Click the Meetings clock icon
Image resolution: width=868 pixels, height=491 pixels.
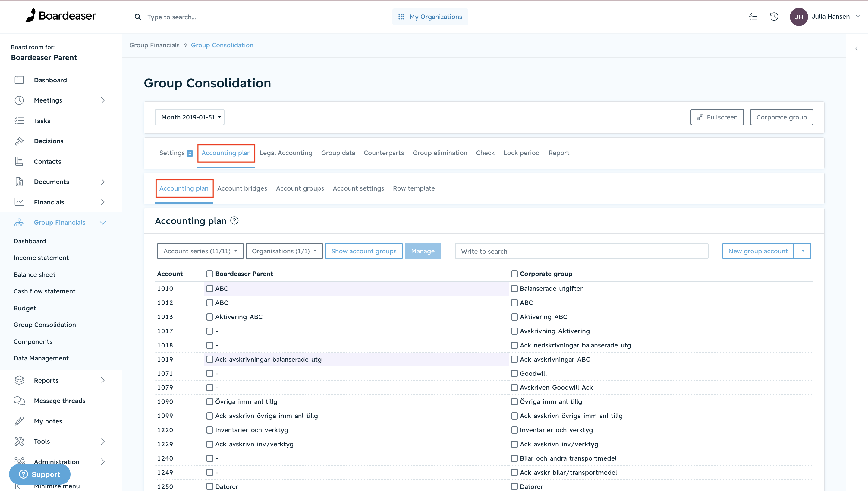click(x=19, y=100)
